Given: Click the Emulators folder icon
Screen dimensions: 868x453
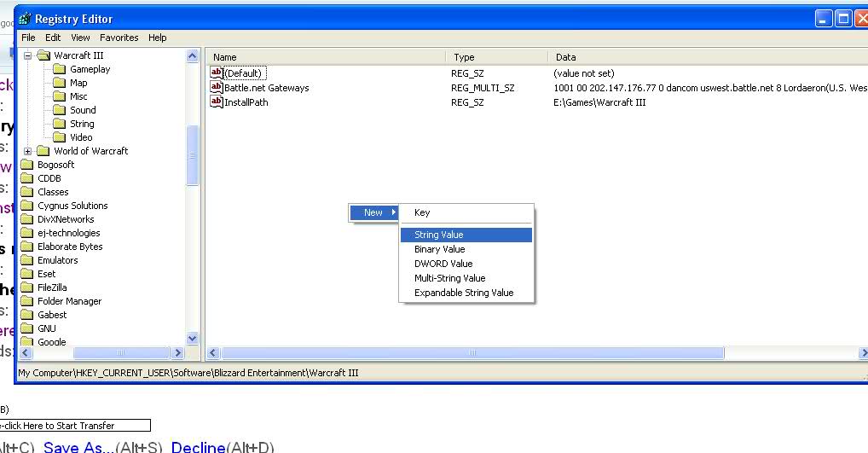Looking at the screenshot, I should [26, 260].
